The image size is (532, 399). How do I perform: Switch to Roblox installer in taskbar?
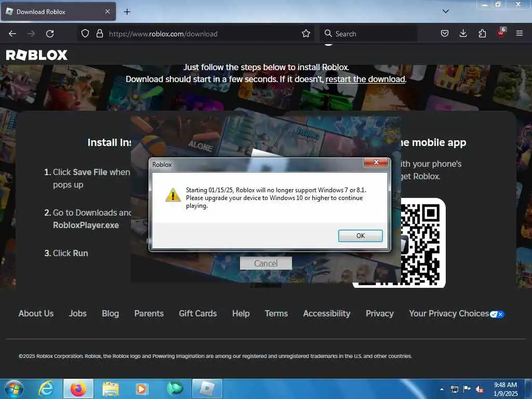pyautogui.click(x=207, y=389)
